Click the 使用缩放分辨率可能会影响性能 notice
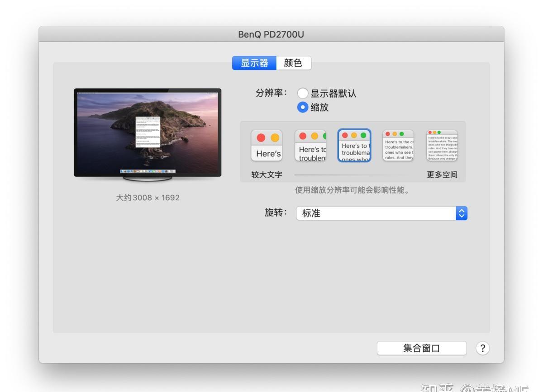Image resolution: width=543 pixels, height=392 pixels. coord(352,190)
